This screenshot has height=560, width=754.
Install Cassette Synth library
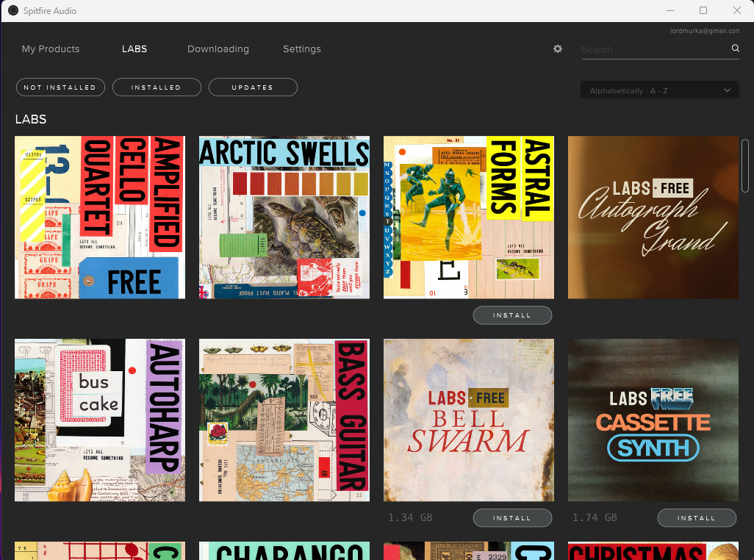[x=696, y=517]
